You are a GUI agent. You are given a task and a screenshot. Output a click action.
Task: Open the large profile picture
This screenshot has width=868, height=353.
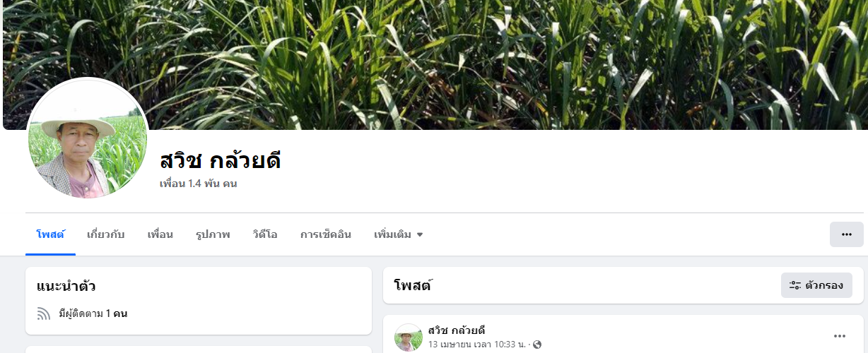88,138
